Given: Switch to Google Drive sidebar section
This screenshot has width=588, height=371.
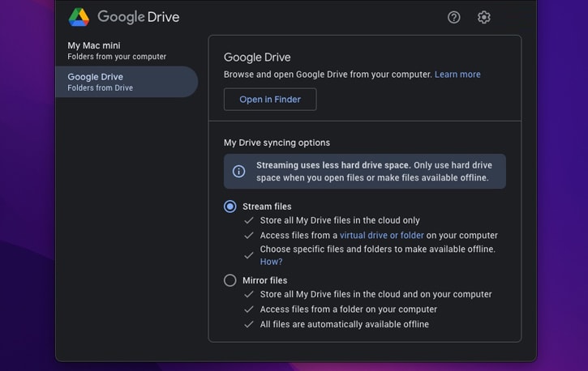Looking at the screenshot, I should (x=127, y=82).
